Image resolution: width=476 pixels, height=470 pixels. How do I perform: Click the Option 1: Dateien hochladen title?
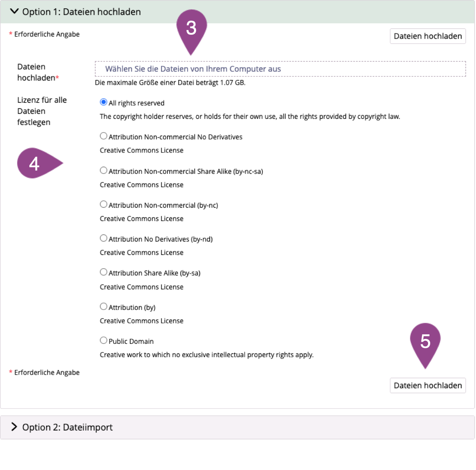tap(81, 12)
